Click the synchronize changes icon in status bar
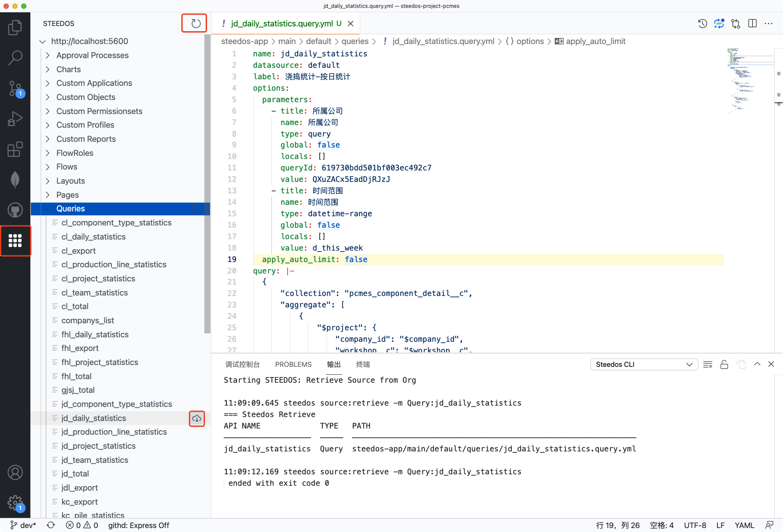 (x=51, y=525)
